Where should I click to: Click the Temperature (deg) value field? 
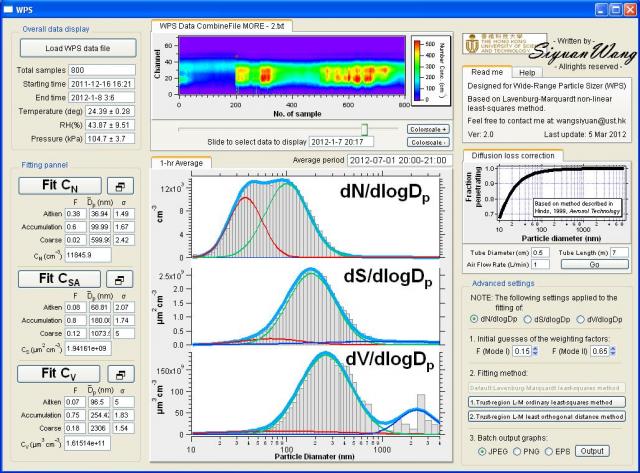coord(110,111)
